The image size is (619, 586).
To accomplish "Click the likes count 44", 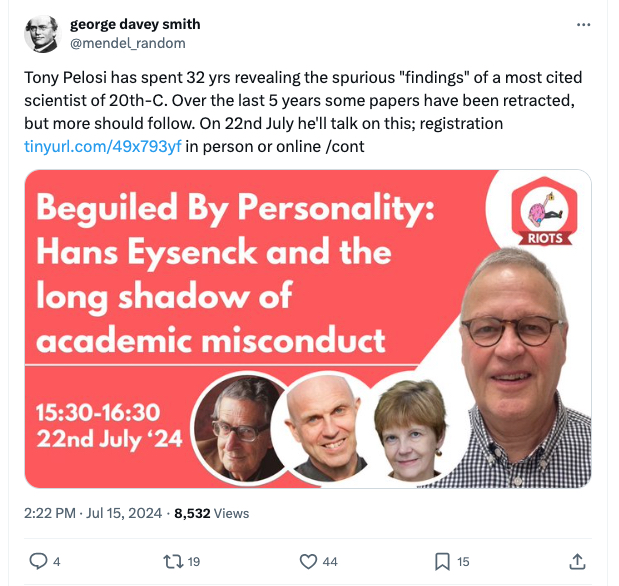I will 330,562.
